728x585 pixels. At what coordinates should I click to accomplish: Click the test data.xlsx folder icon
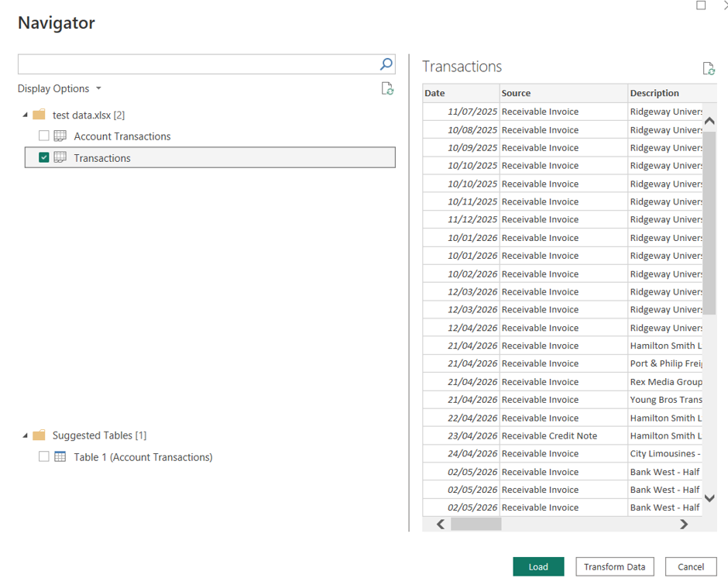[x=39, y=115]
